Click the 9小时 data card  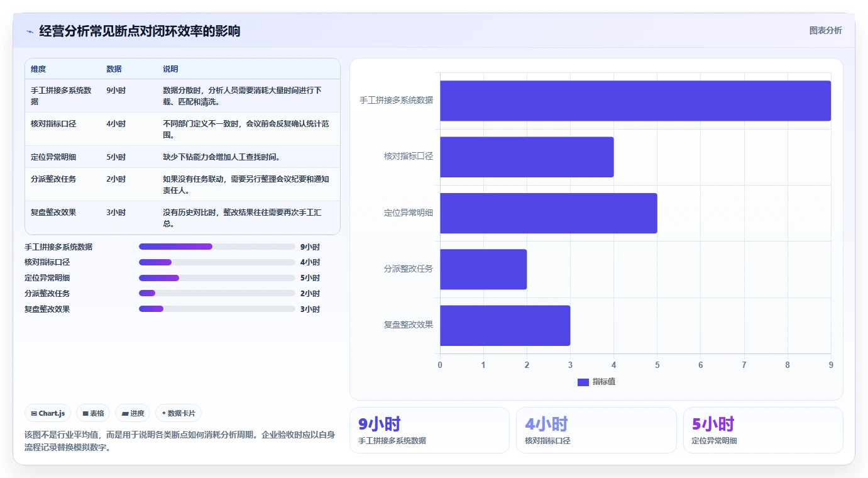pos(429,430)
